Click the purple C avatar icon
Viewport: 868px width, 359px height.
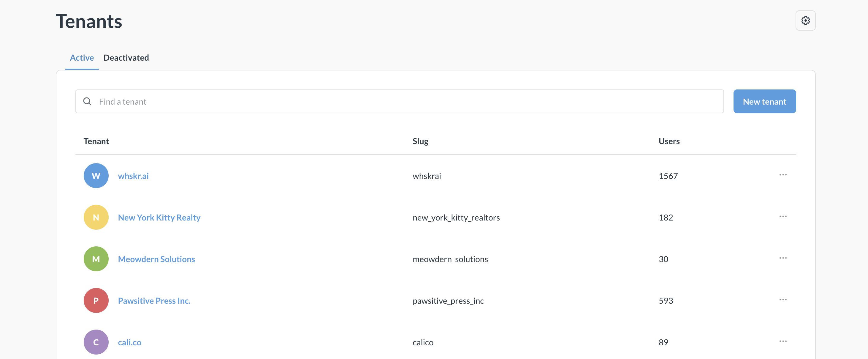point(96,342)
